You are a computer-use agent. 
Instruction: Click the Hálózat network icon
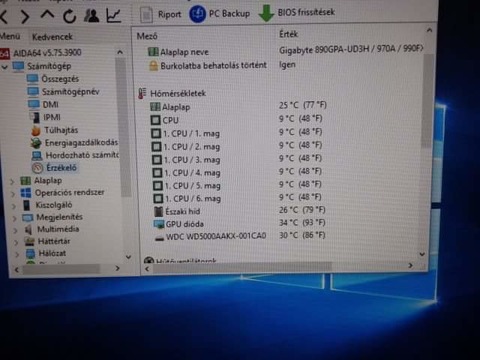31,254
